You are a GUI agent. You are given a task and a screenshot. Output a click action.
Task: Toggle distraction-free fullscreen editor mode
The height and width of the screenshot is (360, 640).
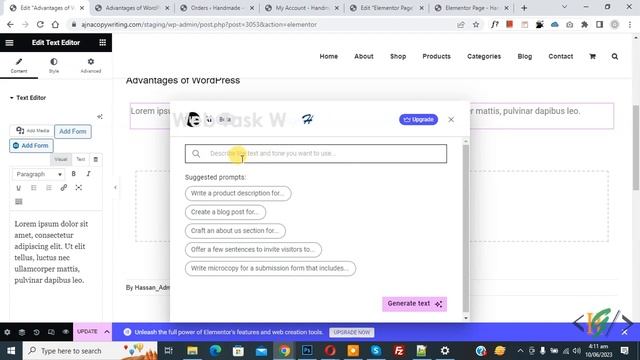[79, 188]
